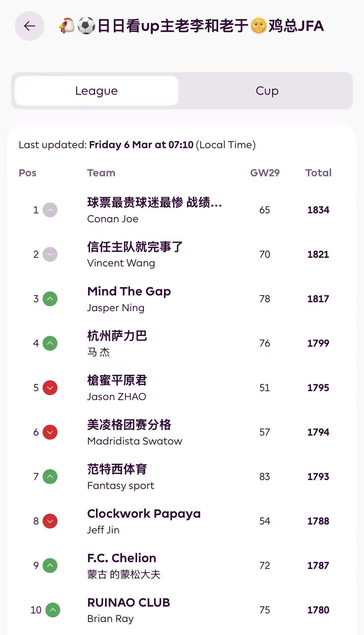364x635 pixels.
Task: Click the 1834 total for the top team
Action: pos(318,210)
